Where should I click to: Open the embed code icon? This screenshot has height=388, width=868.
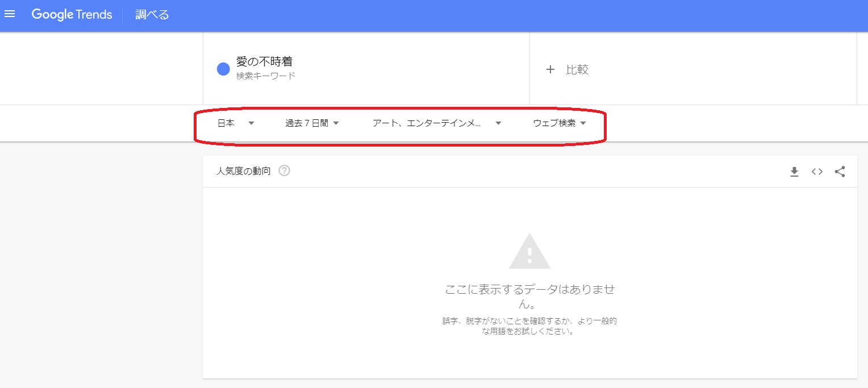click(x=817, y=172)
